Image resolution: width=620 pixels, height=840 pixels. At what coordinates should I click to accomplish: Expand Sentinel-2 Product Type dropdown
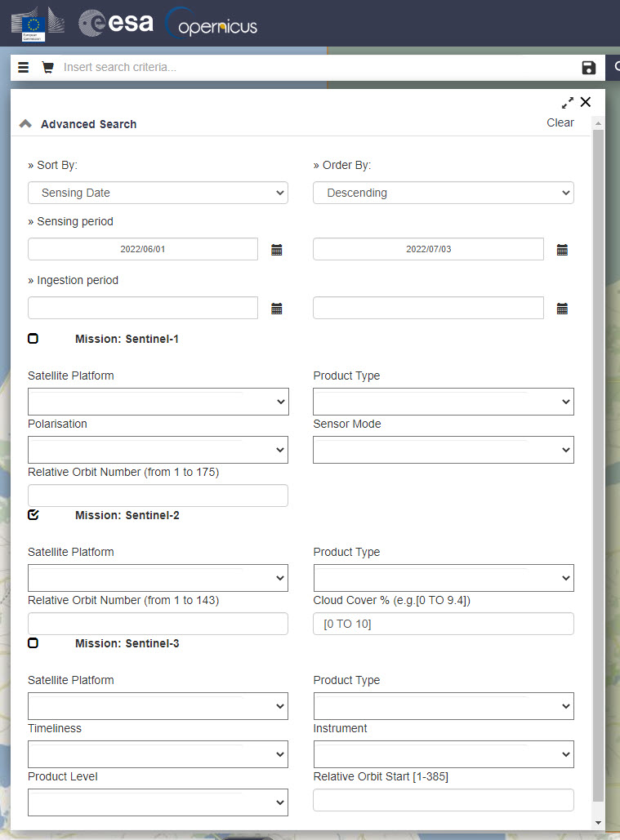pos(443,578)
